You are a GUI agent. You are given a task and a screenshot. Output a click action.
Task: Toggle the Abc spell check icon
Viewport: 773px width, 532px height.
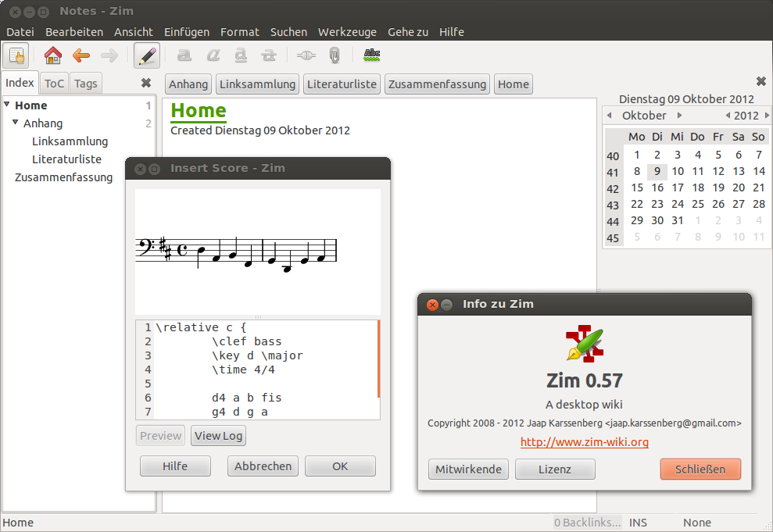tap(372, 55)
